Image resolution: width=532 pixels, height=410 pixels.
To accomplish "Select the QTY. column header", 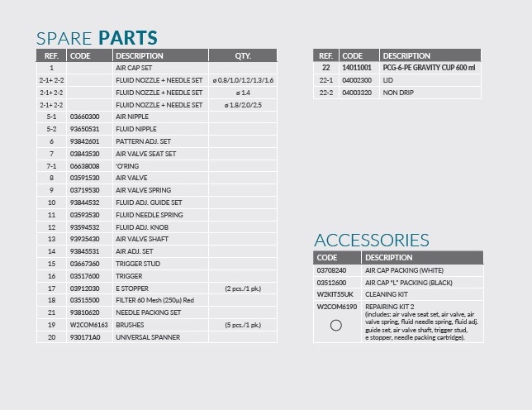I will click(x=242, y=56).
